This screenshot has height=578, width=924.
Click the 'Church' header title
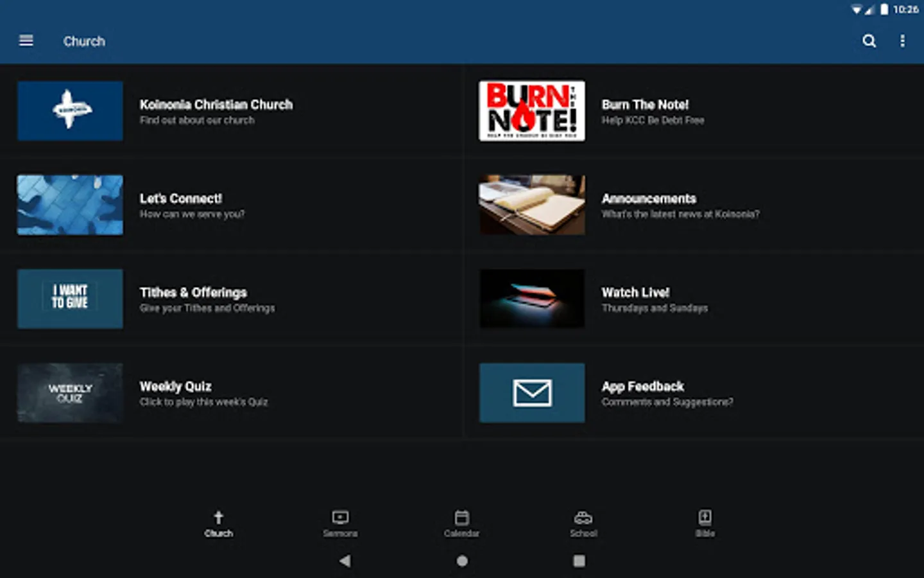tap(84, 41)
